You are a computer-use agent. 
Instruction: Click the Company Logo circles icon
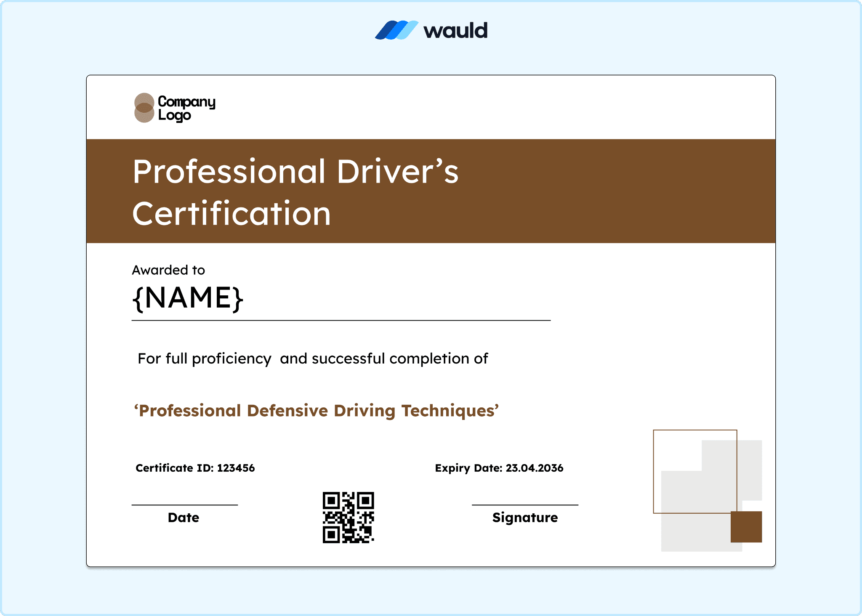coord(144,108)
